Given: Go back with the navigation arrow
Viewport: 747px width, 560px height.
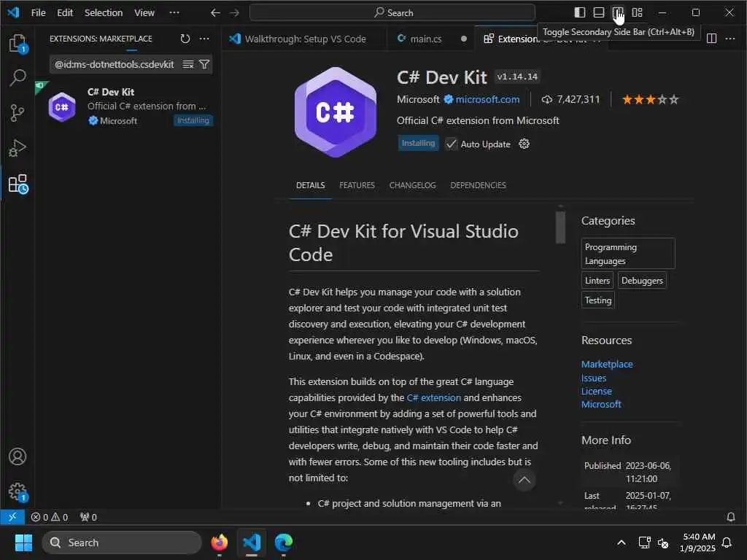Looking at the screenshot, I should tap(215, 13).
